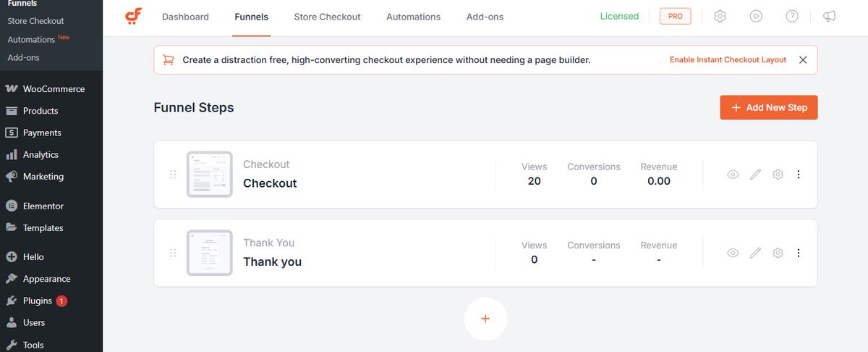This screenshot has height=352, width=868.
Task: Open the video tutorial play icon
Action: [756, 16]
